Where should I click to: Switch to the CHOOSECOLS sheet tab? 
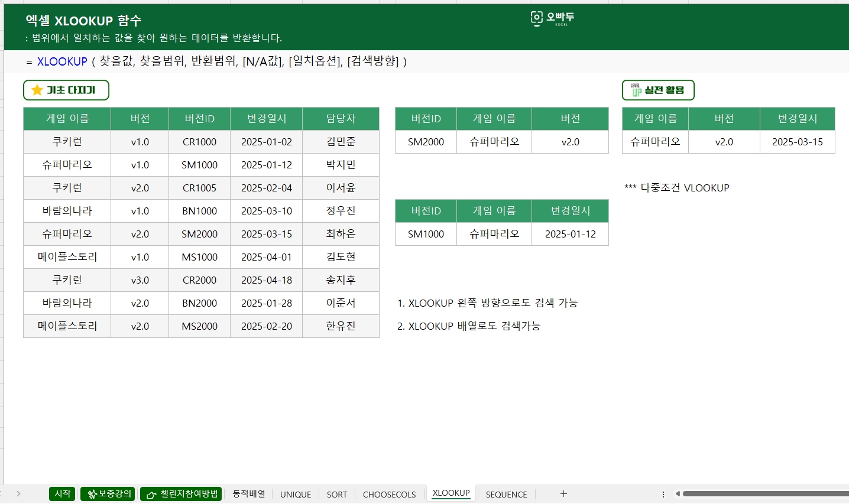[389, 494]
